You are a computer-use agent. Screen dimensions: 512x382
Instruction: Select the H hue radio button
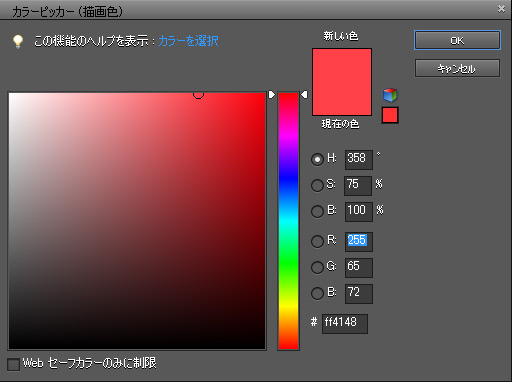317,159
